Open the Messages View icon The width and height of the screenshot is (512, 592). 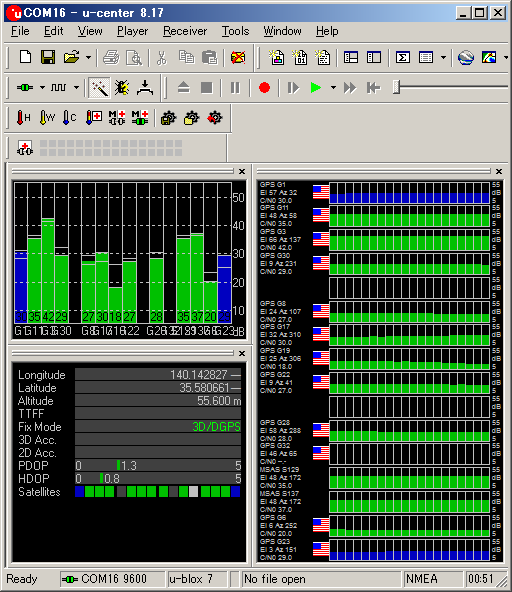click(x=351, y=57)
